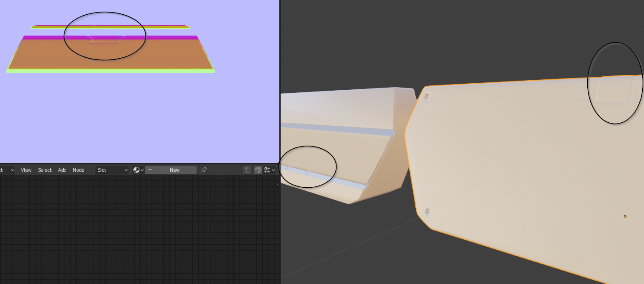Screen dimensions: 644x284
Task: Open the browse material icon in the Shader Editor header
Action: click(136, 170)
